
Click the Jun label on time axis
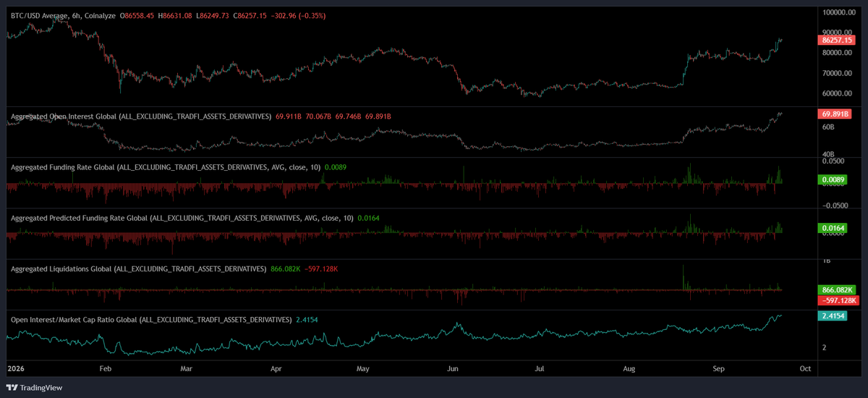[x=453, y=368]
